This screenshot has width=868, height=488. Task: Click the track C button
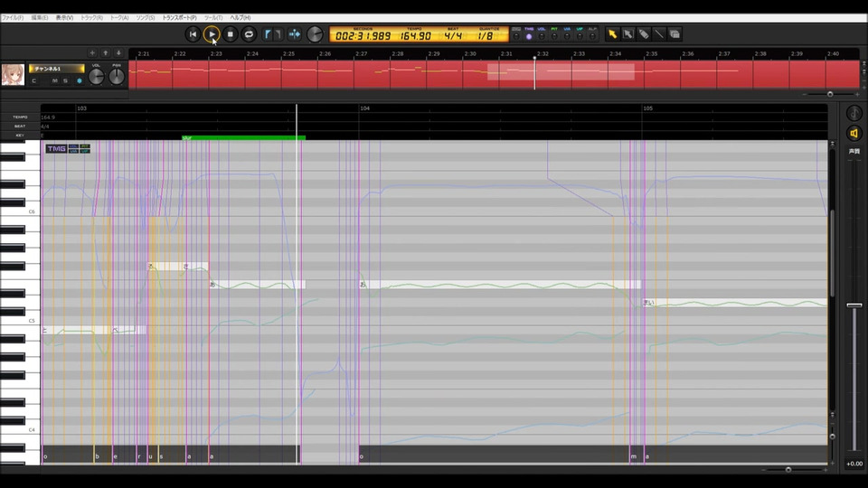pos(33,80)
